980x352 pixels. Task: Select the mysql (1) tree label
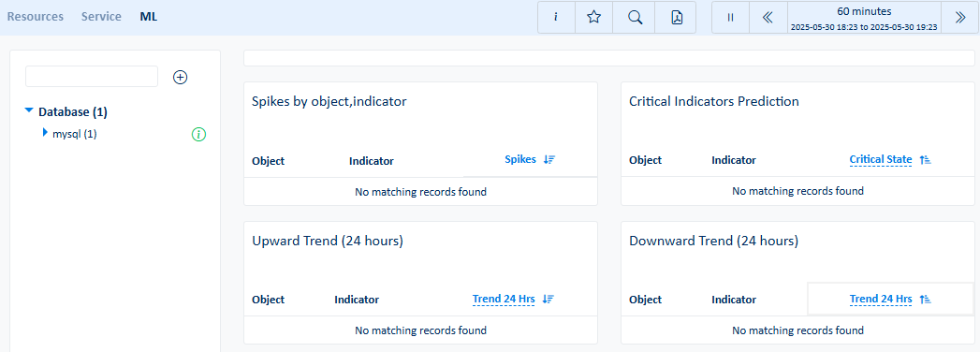74,134
